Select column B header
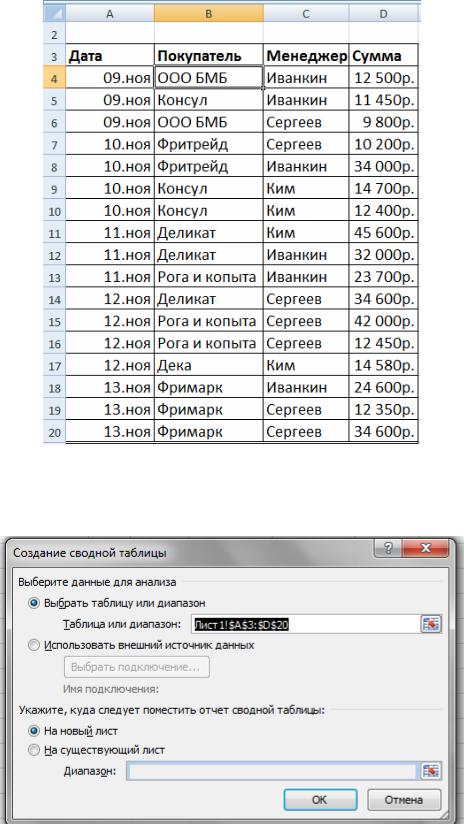The height and width of the screenshot is (824, 464). click(x=209, y=15)
